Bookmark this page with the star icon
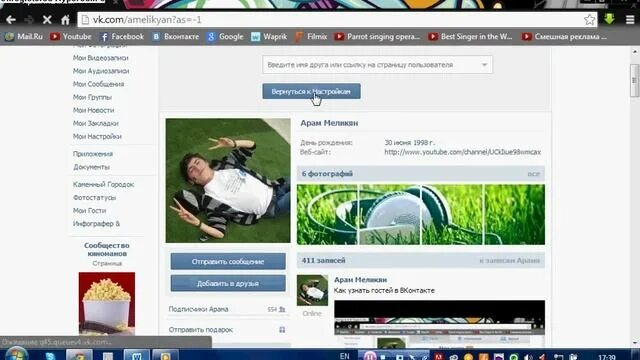 pyautogui.click(x=589, y=20)
